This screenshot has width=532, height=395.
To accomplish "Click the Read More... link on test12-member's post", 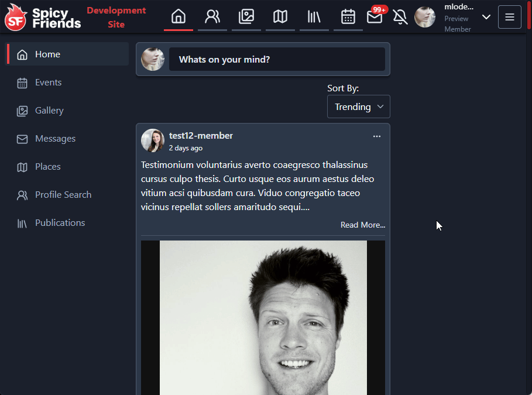I will tap(362, 225).
